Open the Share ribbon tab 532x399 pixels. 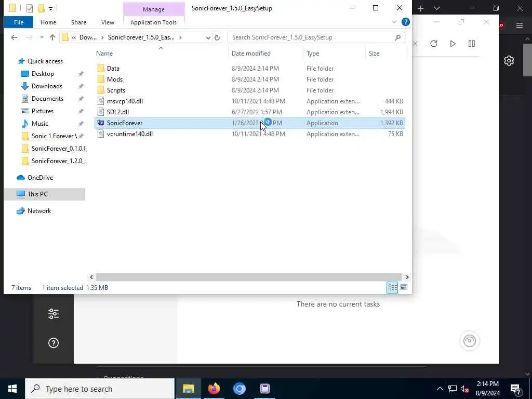tap(78, 22)
